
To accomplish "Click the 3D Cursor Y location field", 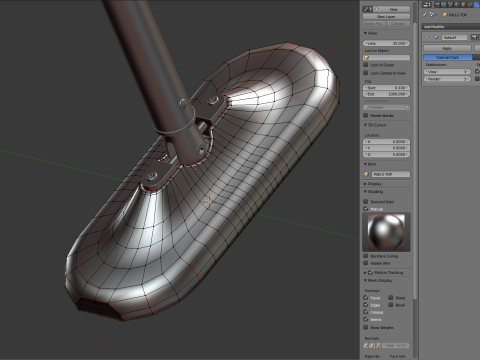I will click(386, 148).
